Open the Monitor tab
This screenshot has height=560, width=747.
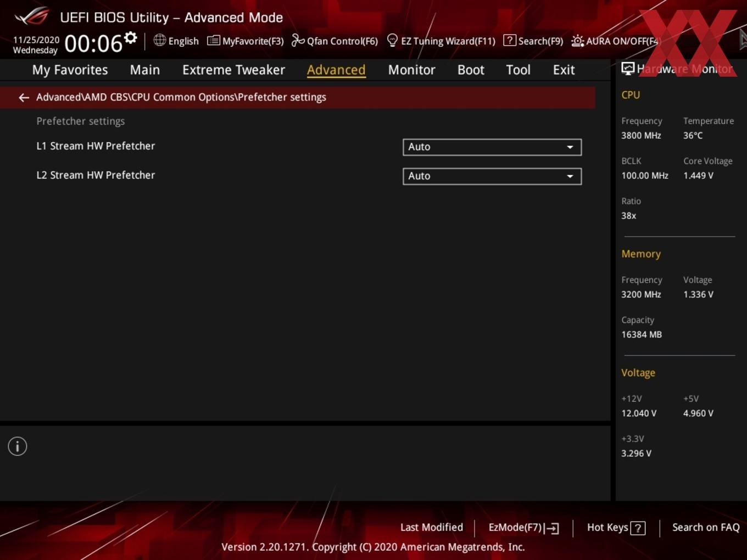click(411, 70)
